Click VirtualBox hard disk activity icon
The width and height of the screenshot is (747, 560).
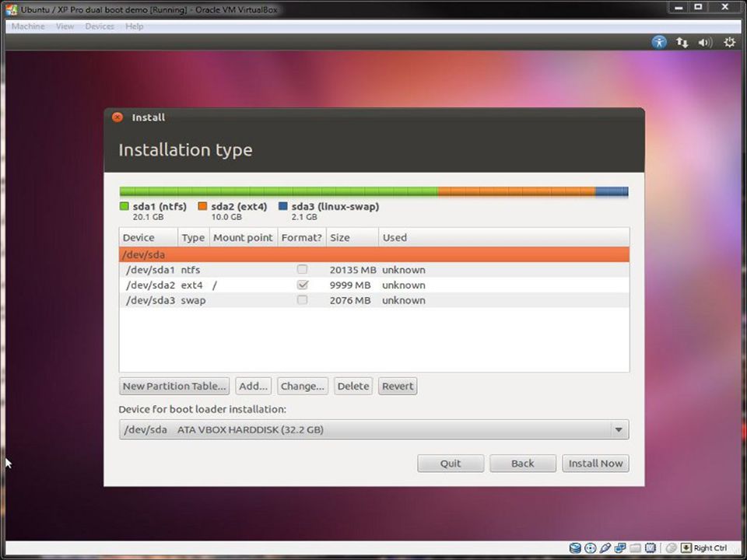tap(575, 548)
